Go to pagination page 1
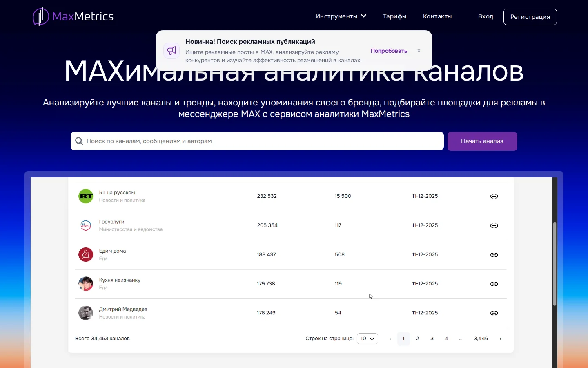This screenshot has height=368, width=588. pyautogui.click(x=403, y=339)
